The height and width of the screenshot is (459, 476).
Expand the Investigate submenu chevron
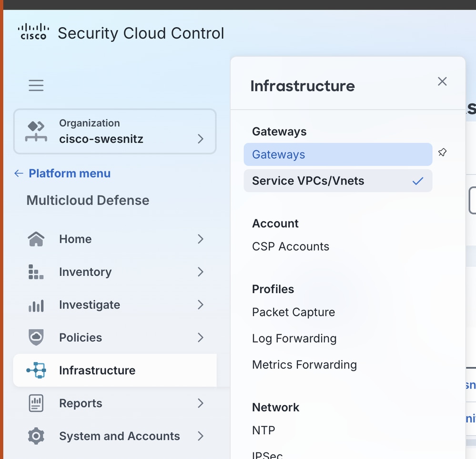(x=200, y=305)
